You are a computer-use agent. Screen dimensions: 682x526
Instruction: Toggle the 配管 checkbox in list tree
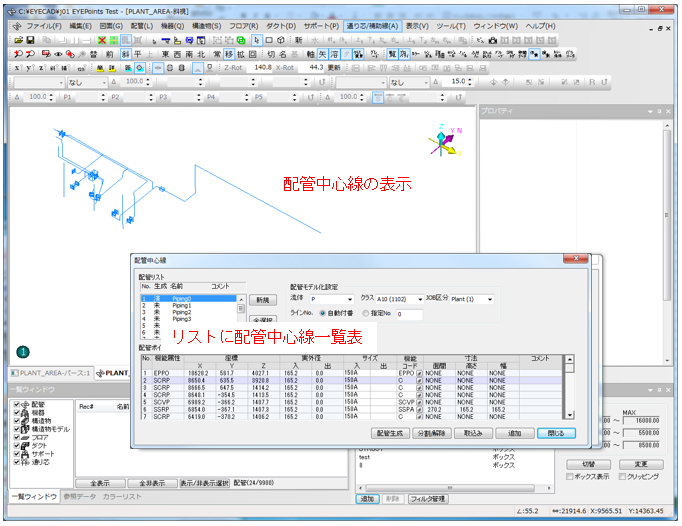pos(17,405)
